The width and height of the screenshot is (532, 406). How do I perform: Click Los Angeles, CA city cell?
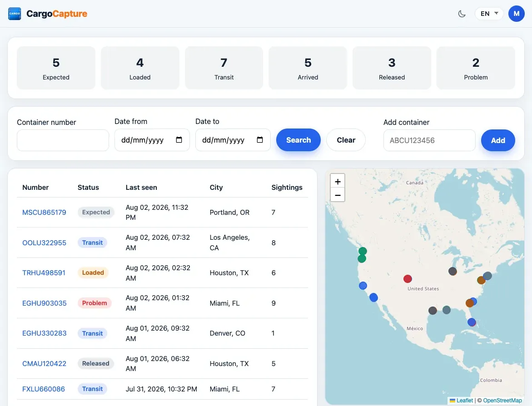pos(230,243)
